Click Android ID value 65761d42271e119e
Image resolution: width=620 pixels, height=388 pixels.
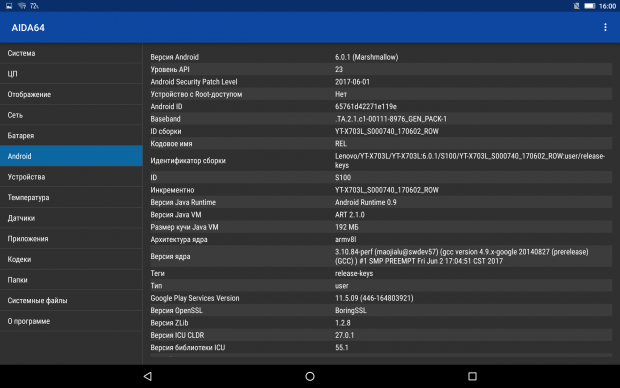point(366,106)
